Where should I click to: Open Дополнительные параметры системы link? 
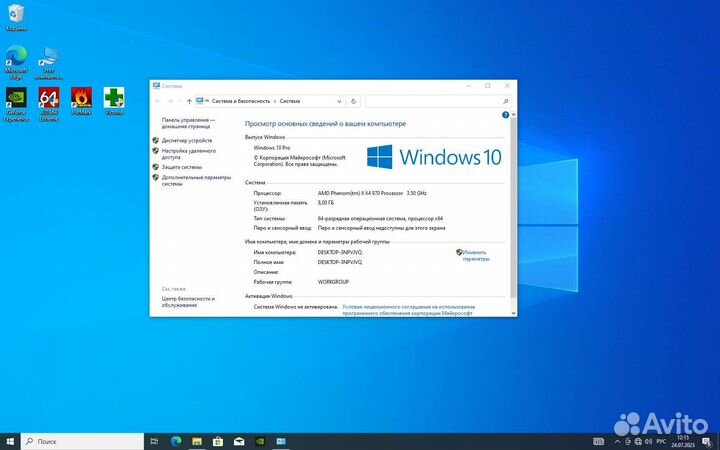point(196,180)
